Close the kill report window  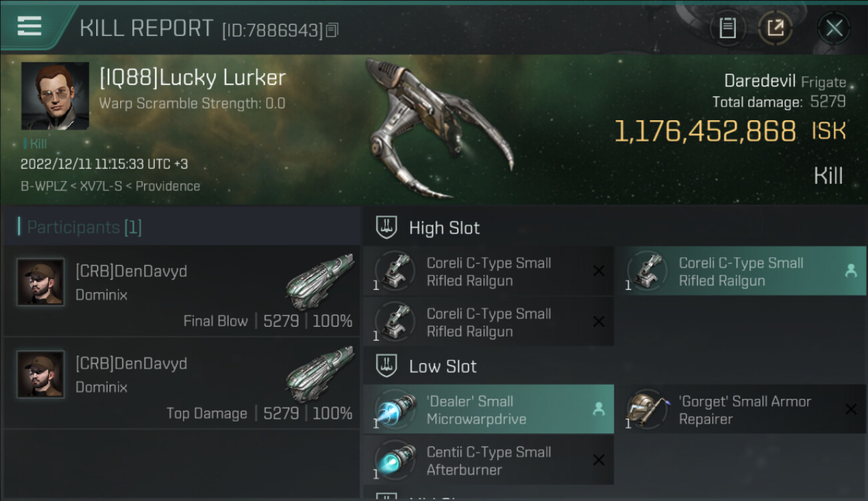834,28
